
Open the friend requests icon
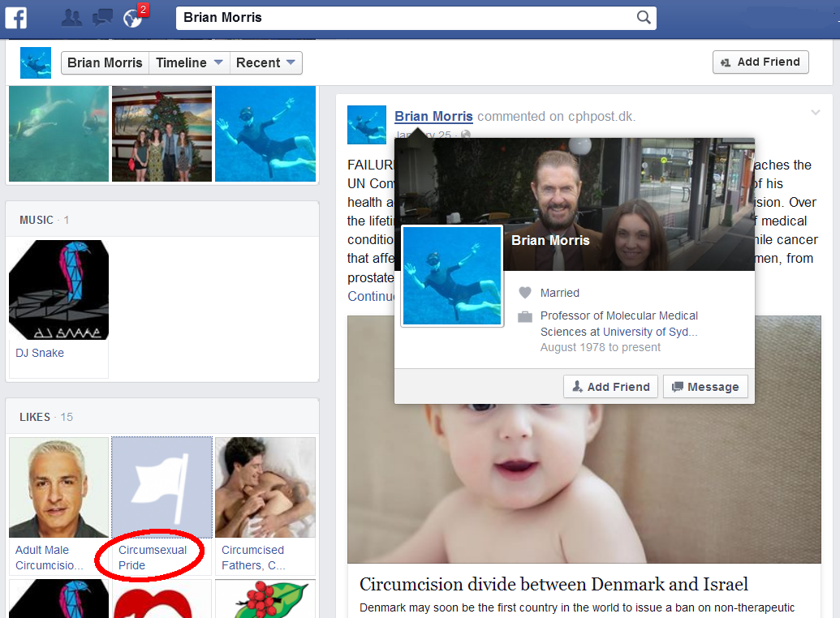coord(72,17)
